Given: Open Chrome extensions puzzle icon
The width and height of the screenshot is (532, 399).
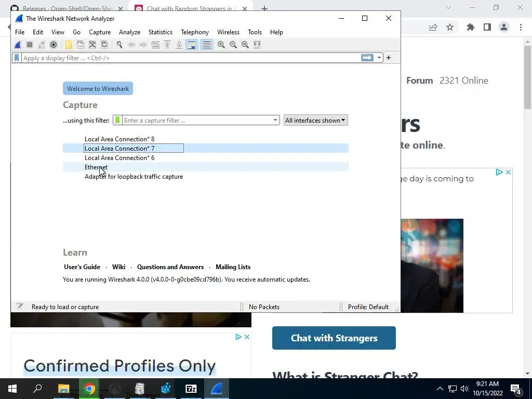Looking at the screenshot, I should [x=470, y=27].
